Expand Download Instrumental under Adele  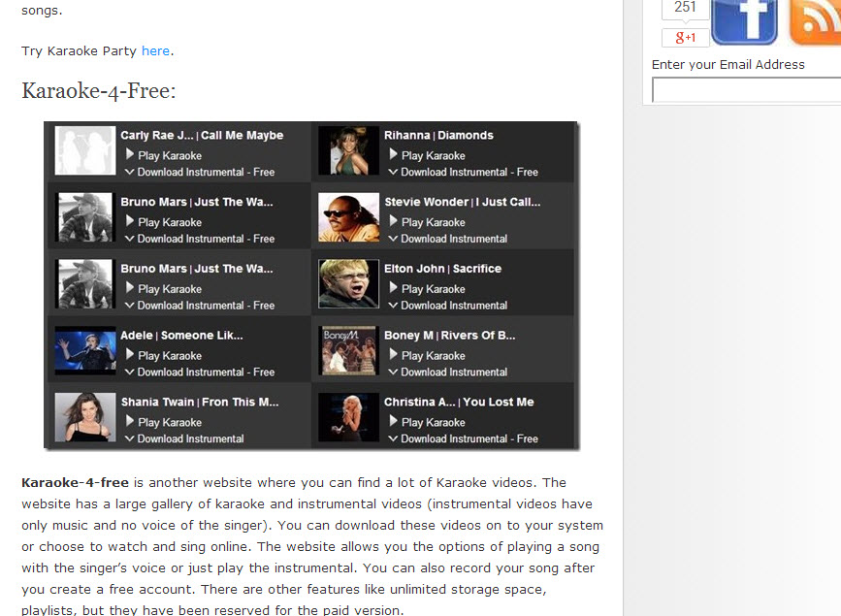pyautogui.click(x=200, y=372)
